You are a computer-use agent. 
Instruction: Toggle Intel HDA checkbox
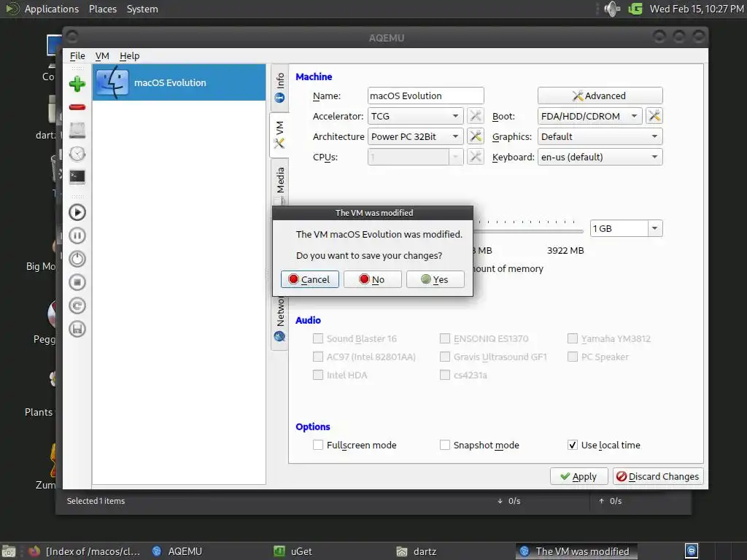click(x=318, y=375)
